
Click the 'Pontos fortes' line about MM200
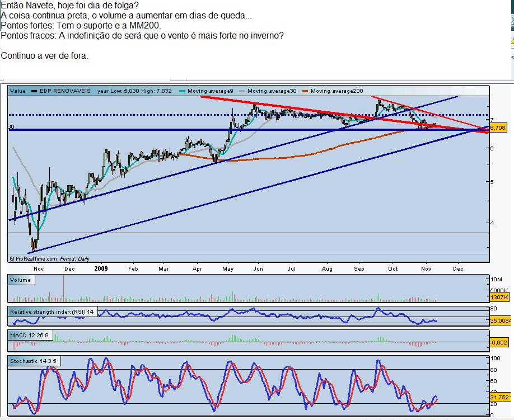(x=81, y=25)
